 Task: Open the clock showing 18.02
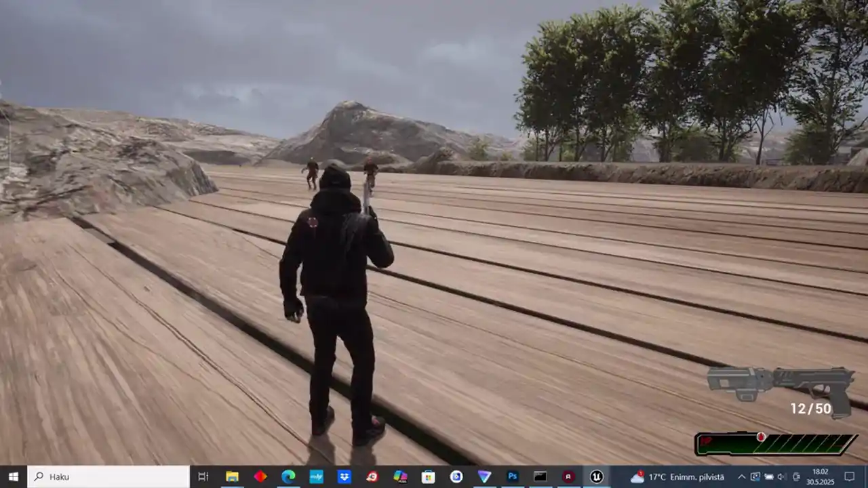point(820,476)
